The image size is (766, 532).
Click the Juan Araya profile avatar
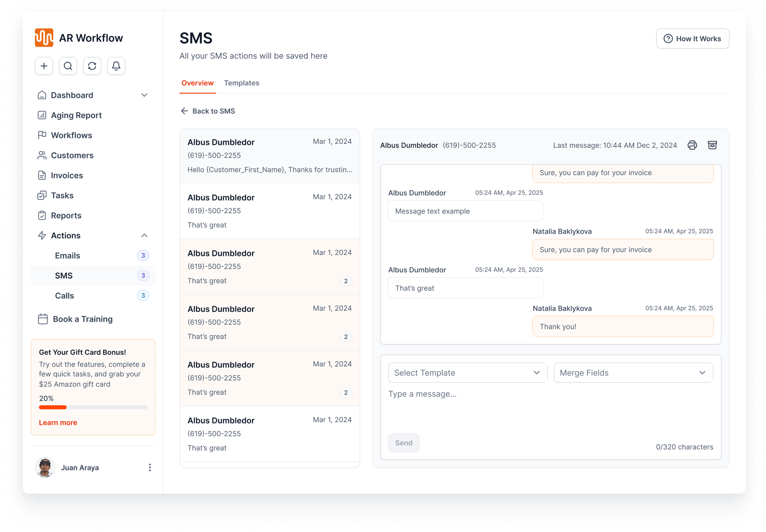point(45,467)
